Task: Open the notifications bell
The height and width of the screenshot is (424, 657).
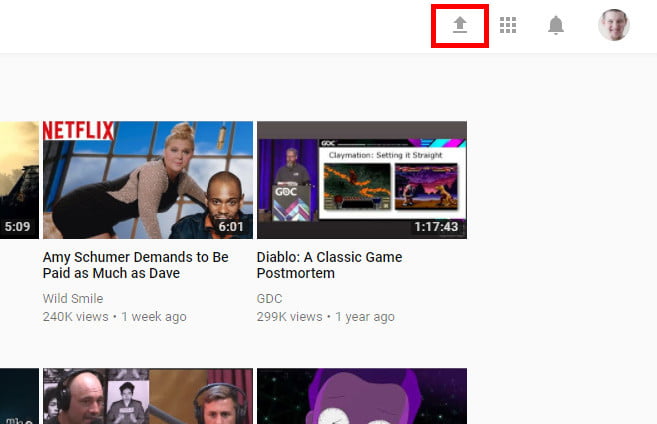Action: [x=556, y=26]
